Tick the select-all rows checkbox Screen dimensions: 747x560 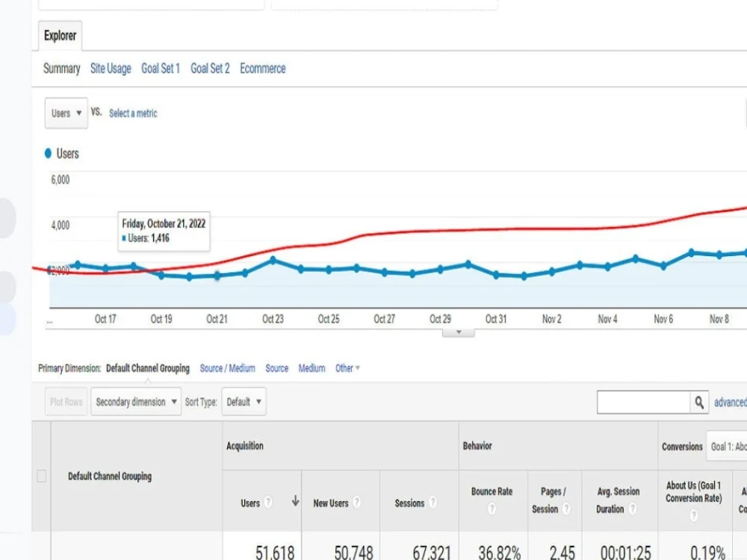[41, 476]
